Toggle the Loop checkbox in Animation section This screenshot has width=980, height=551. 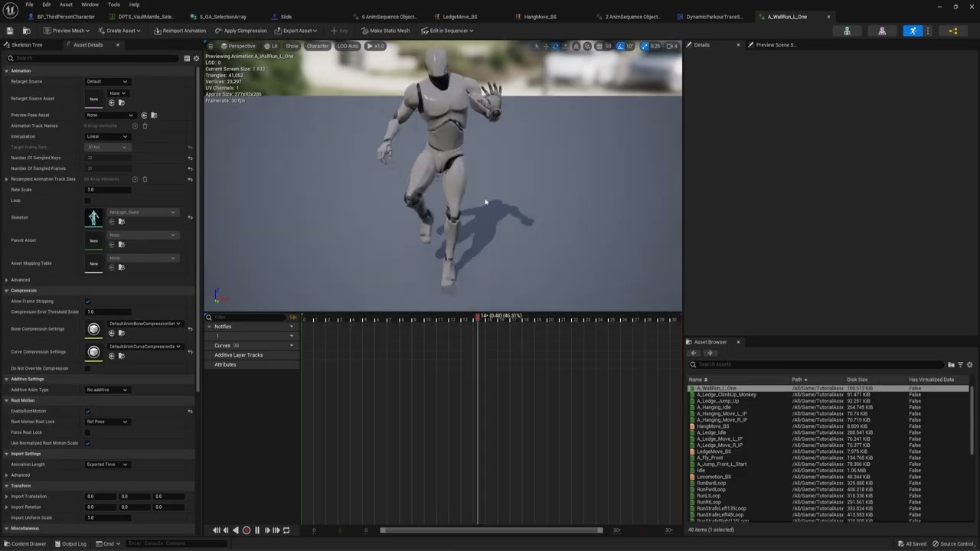pos(87,201)
